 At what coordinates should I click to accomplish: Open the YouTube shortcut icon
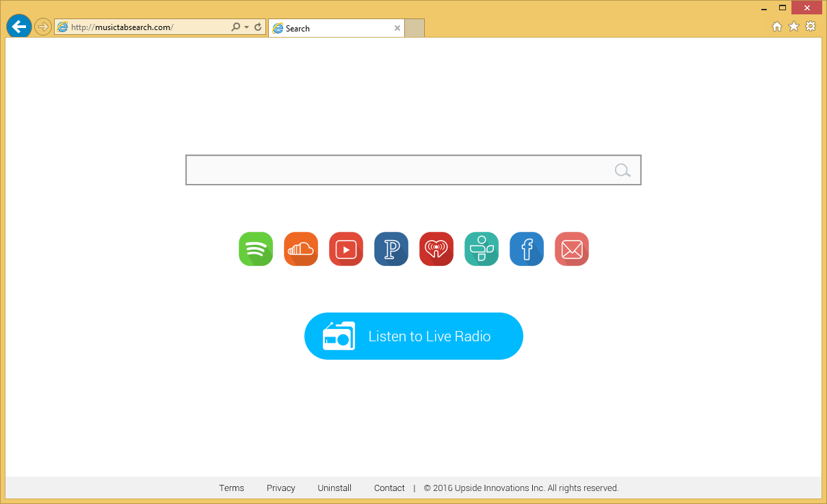346,249
